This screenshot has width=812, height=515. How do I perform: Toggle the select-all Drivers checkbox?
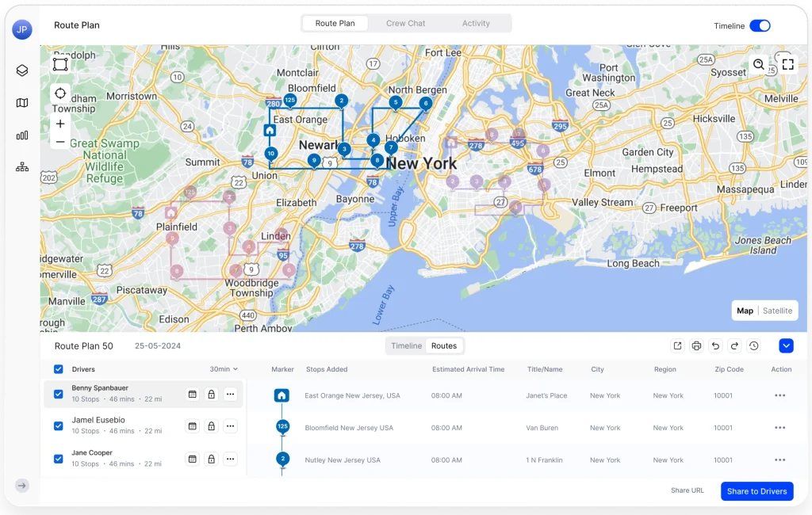coord(59,369)
